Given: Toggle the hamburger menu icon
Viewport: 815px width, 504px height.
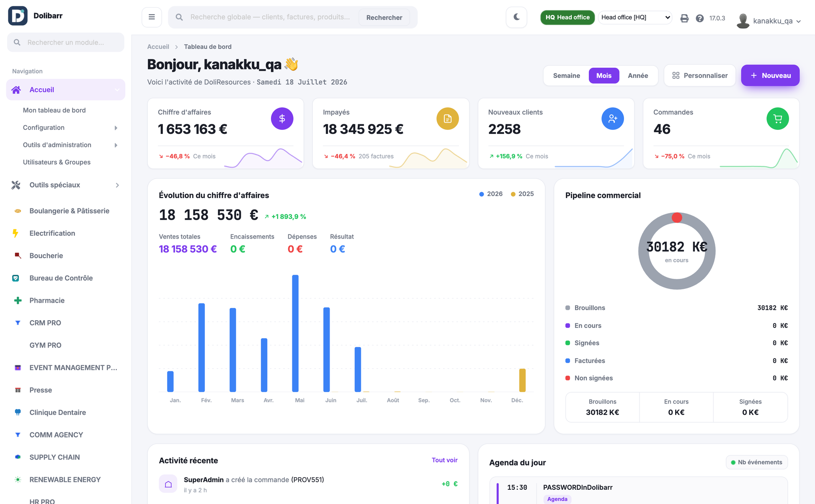Looking at the screenshot, I should 152,17.
